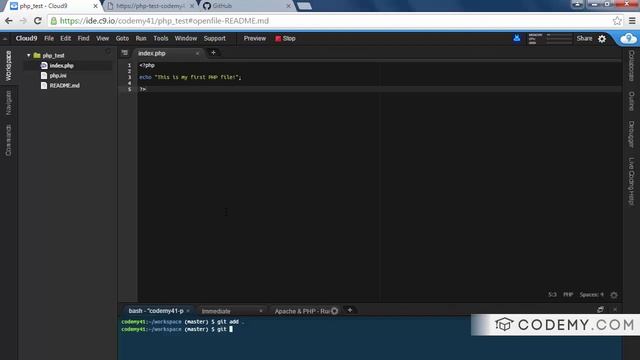Switch to the bash terminal tab
Image resolution: width=640 pixels, height=360 pixels.
point(156,311)
